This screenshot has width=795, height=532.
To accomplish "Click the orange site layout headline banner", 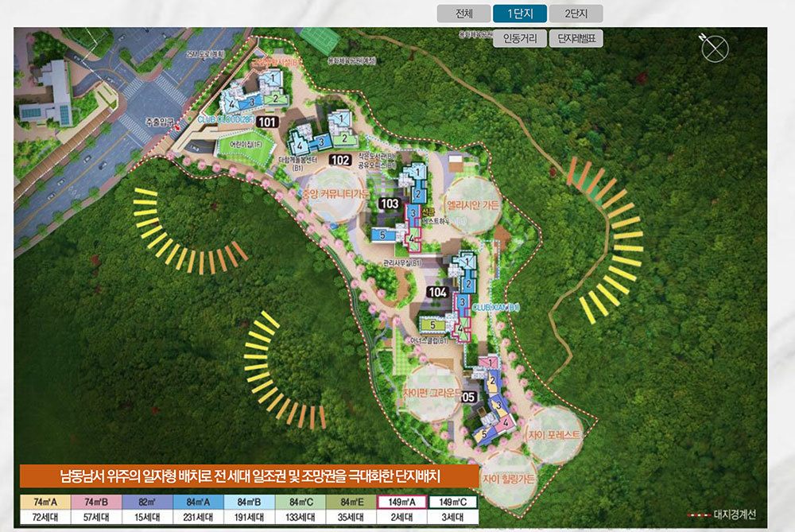I will (250, 476).
